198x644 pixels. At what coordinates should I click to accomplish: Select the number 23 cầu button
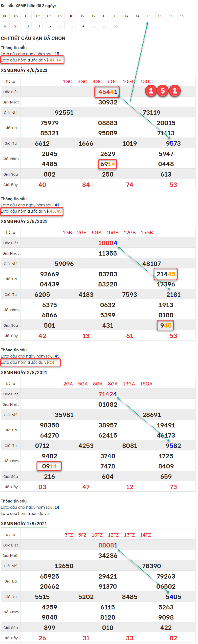pyautogui.click(x=16, y=26)
